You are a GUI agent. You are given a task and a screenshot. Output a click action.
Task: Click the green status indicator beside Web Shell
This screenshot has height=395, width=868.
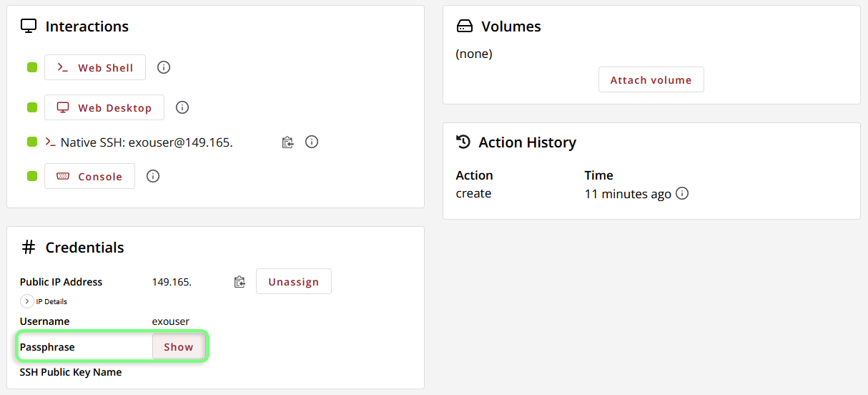coord(32,67)
